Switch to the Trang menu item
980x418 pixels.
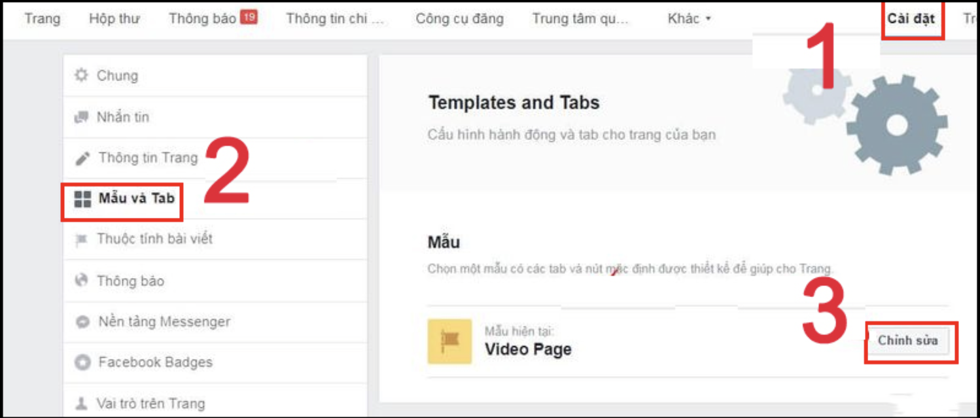42,18
